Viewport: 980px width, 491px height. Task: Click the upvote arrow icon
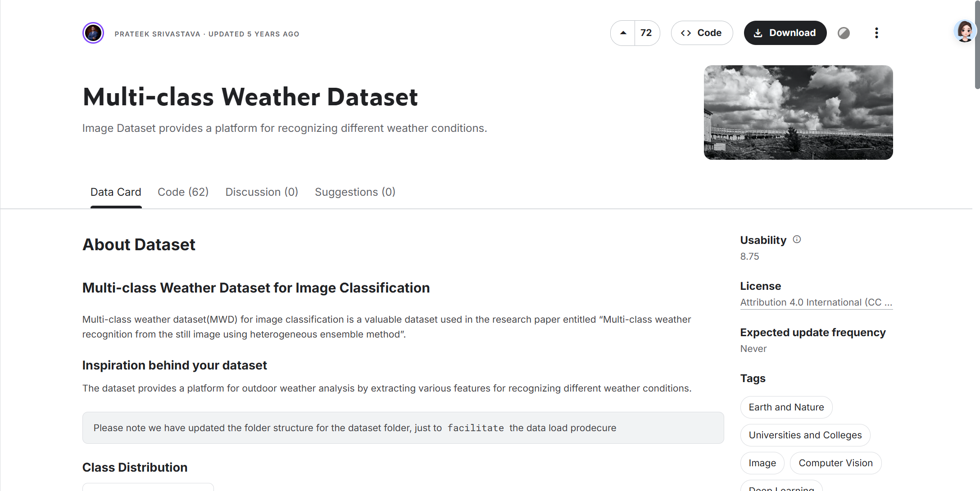623,33
